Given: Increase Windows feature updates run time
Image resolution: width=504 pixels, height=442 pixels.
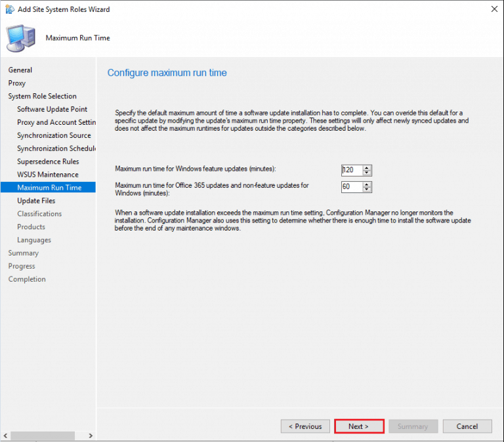Looking at the screenshot, I should [367, 167].
